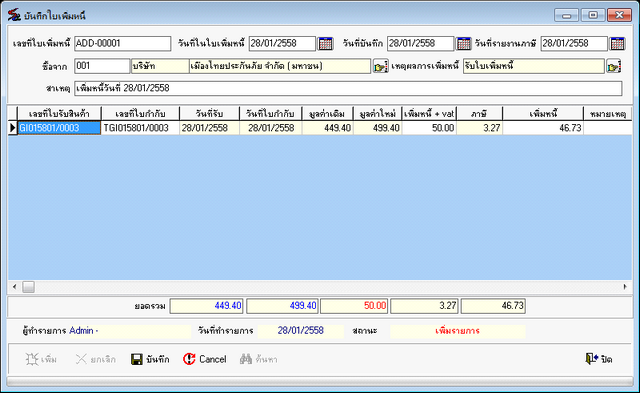Click the วันที่บันทึก date field
The image size is (640, 393).
pos(420,43)
